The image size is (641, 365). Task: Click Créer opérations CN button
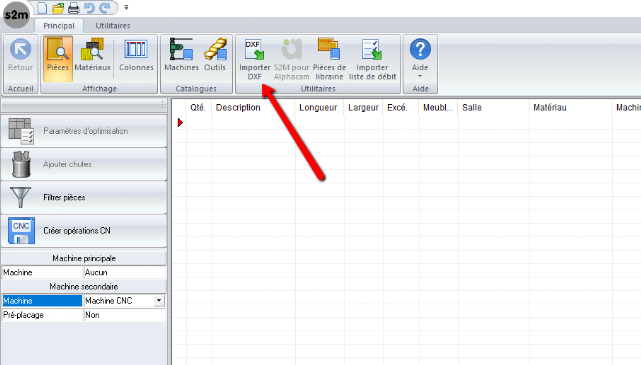click(x=84, y=231)
